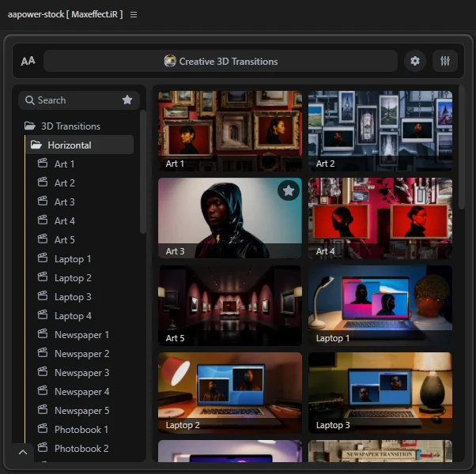The image size is (476, 474).
Task: Click the aapower-stock panel title
Action: (x=66, y=14)
